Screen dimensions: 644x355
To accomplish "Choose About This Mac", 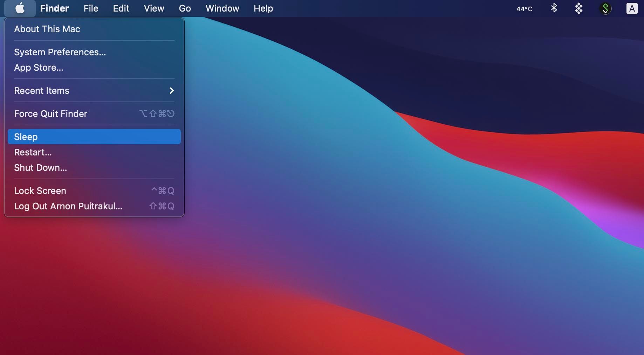I will (94, 29).
